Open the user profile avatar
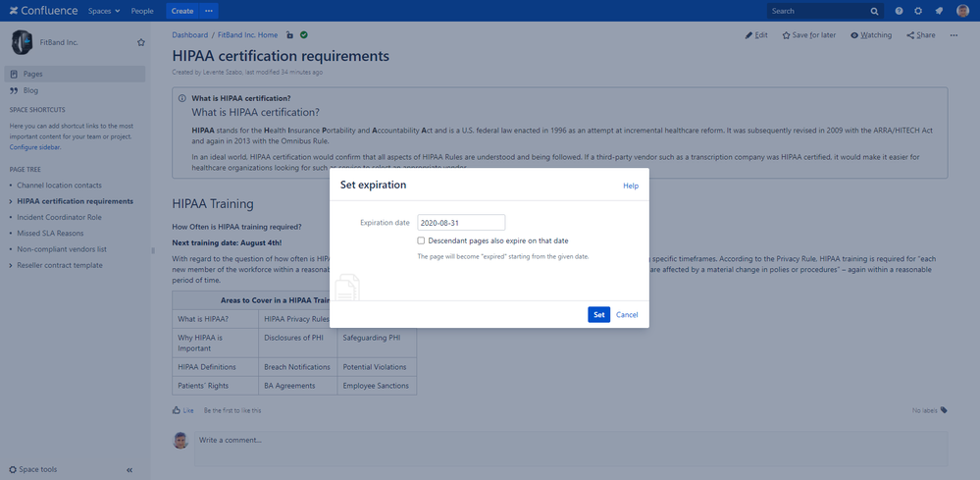The height and width of the screenshot is (480, 980). coord(962,11)
